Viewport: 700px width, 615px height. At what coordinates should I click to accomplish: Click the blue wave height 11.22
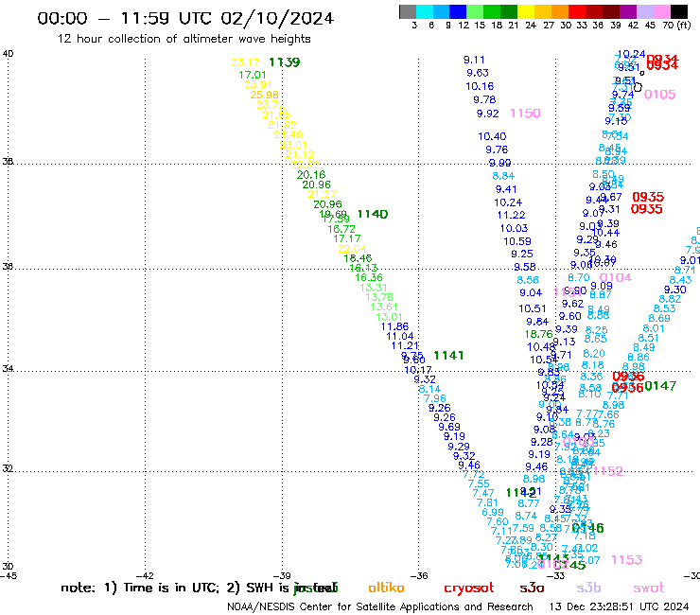pos(511,216)
